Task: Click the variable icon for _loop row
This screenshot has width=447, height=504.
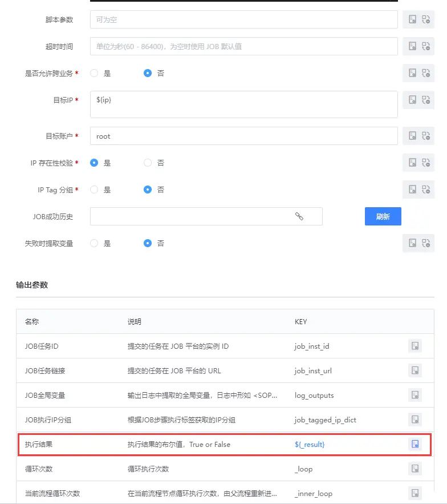Action: pyautogui.click(x=415, y=469)
